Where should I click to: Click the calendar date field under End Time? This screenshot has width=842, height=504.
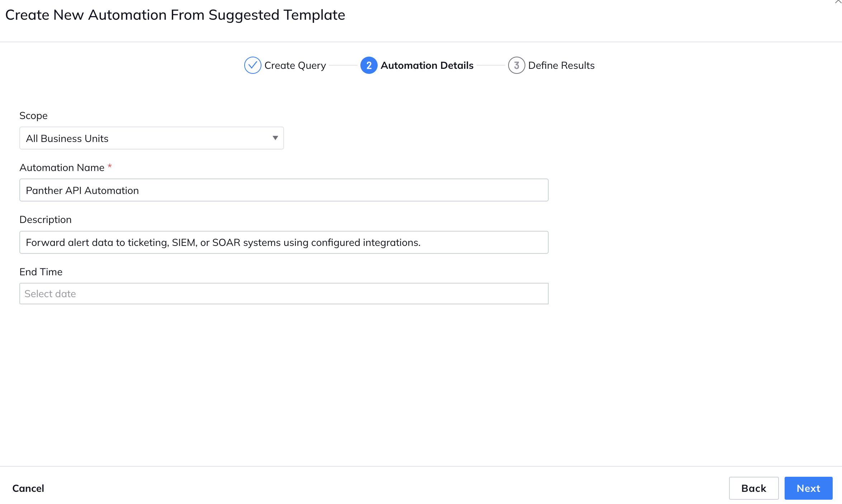283,293
